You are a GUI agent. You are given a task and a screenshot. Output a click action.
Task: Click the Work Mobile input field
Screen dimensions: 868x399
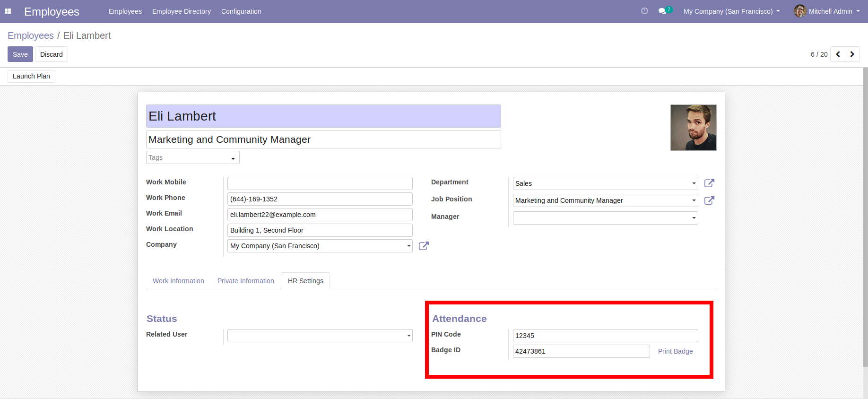coord(320,183)
